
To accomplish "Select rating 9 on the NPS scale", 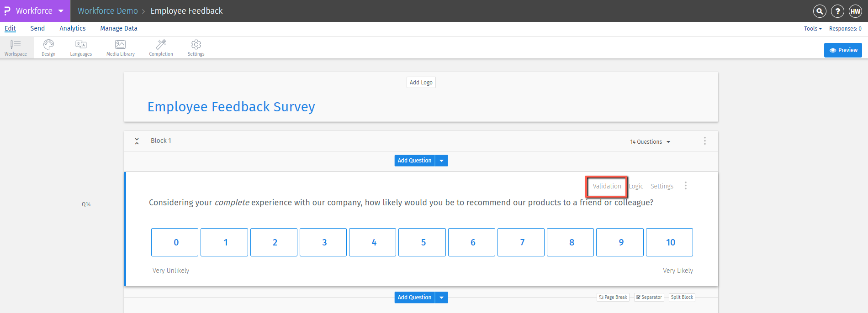I will pyautogui.click(x=620, y=242).
